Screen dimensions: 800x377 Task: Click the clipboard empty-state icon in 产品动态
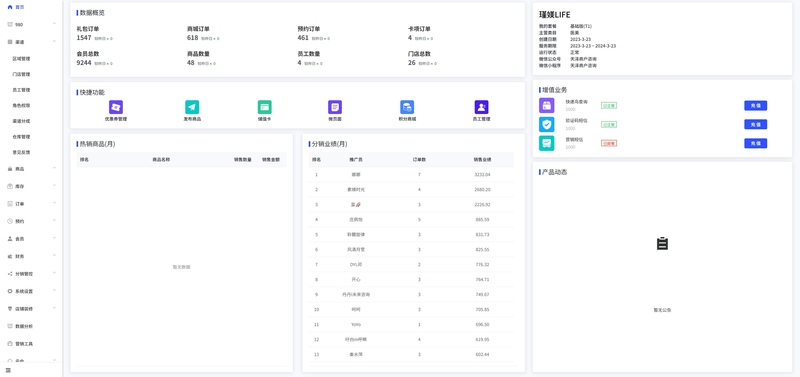coord(662,243)
